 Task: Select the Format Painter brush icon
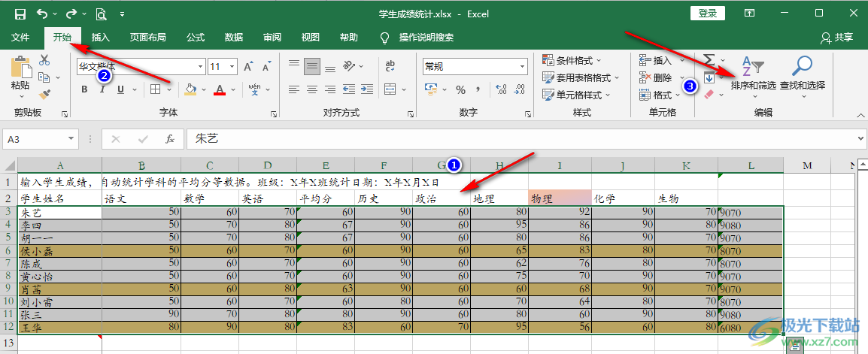[44, 94]
